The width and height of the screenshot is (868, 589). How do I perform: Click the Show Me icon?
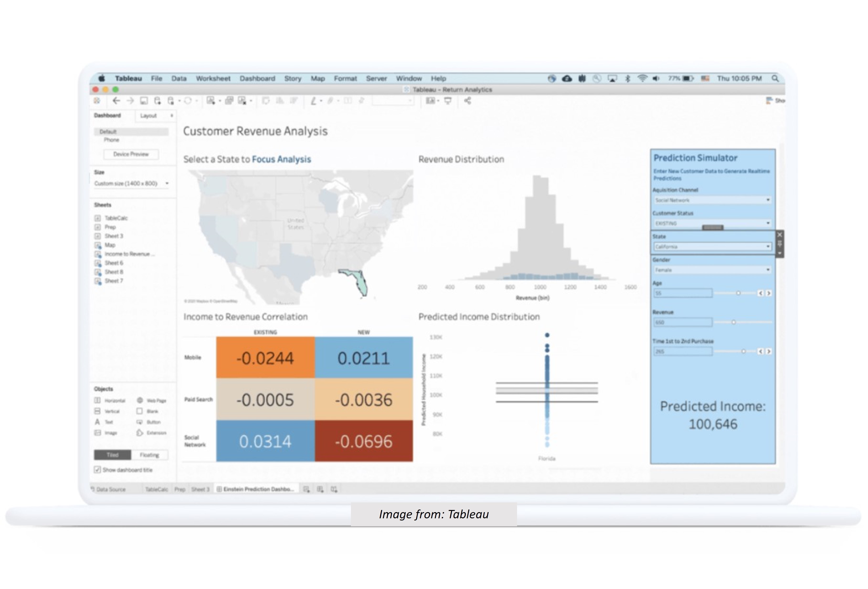[769, 101]
